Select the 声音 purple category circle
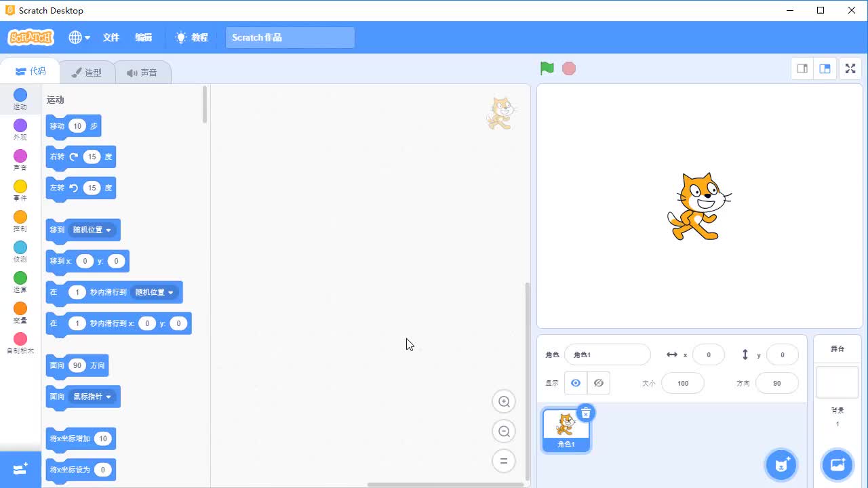The image size is (868, 488). [20, 156]
